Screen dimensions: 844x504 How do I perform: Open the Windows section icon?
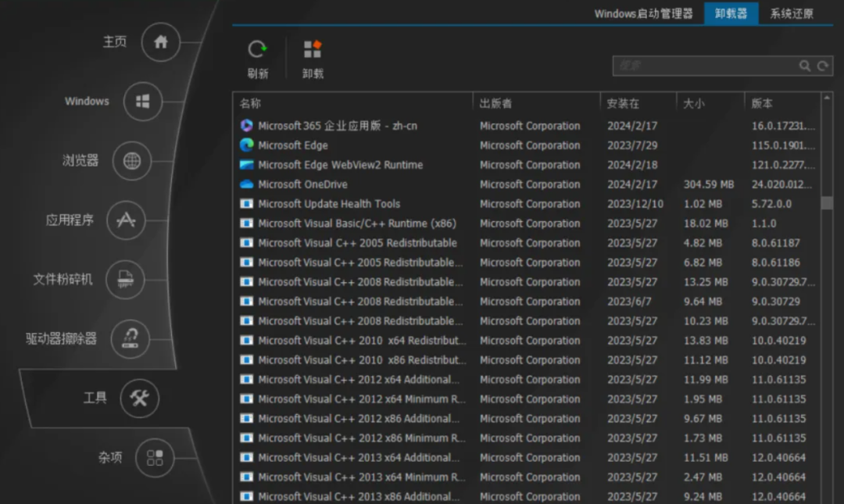[143, 102]
